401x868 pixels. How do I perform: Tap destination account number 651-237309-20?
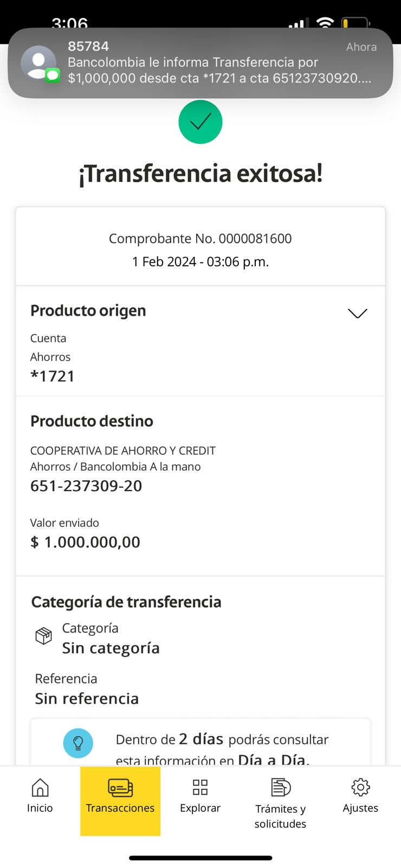(86, 486)
